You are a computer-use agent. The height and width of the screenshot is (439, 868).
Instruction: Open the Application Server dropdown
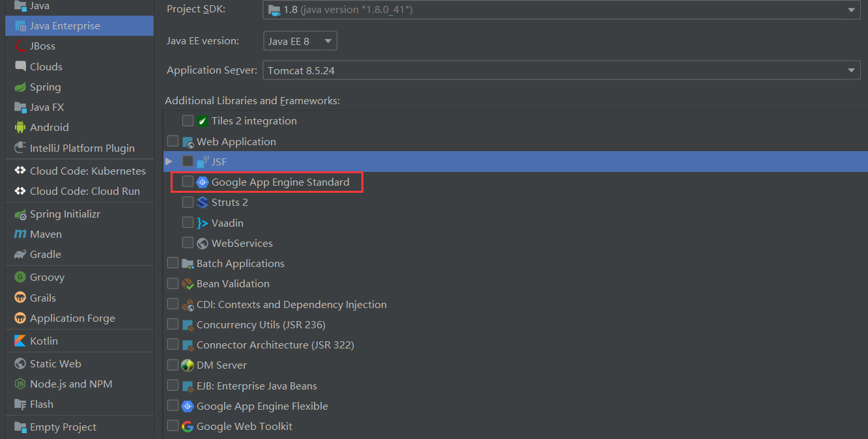562,70
